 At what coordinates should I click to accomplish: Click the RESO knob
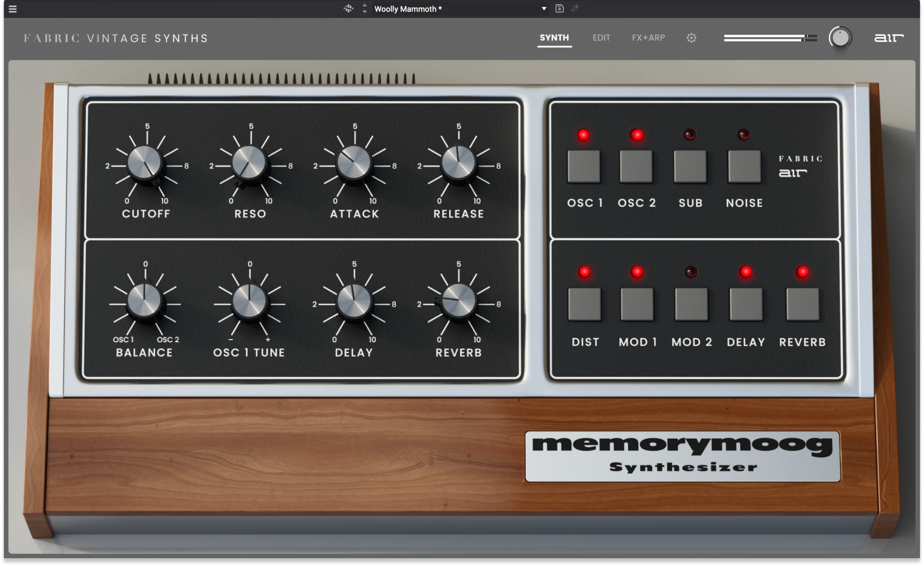[249, 163]
